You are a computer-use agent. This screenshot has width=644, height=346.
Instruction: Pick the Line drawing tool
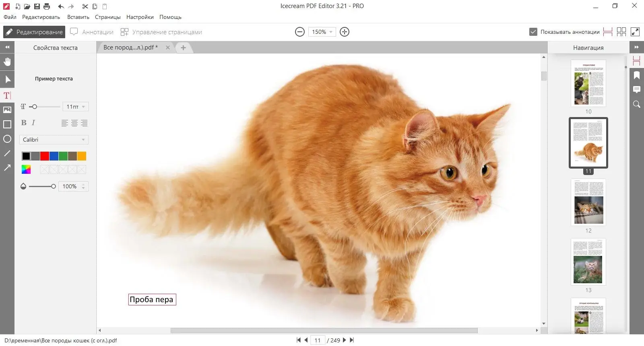pyautogui.click(x=7, y=153)
